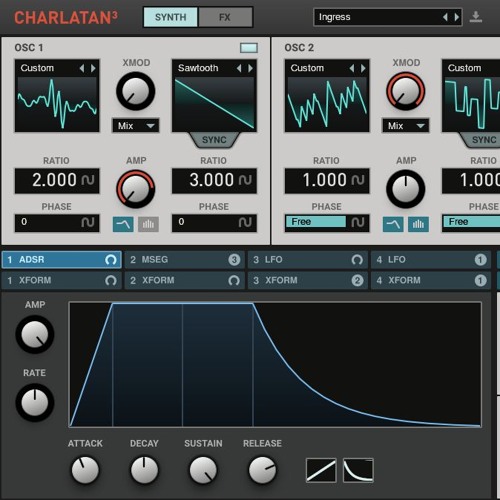
Task: Toggle OSC 1 envelope curve button
Action: click(123, 224)
